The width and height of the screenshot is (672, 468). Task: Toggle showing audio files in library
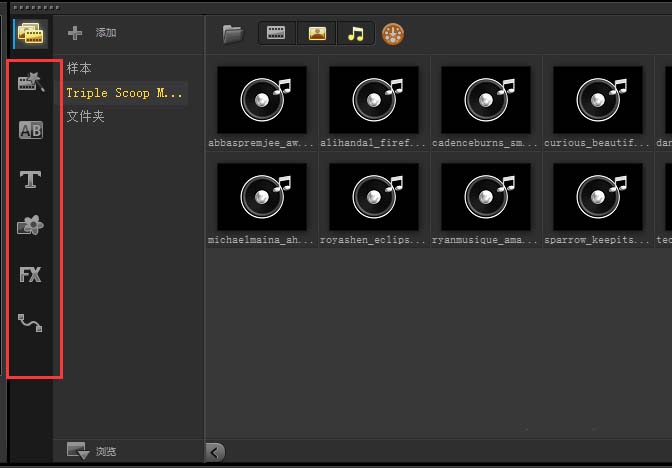[356, 33]
